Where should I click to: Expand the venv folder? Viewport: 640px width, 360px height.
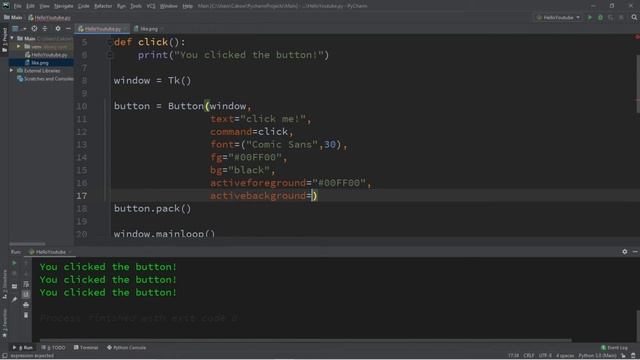point(18,47)
